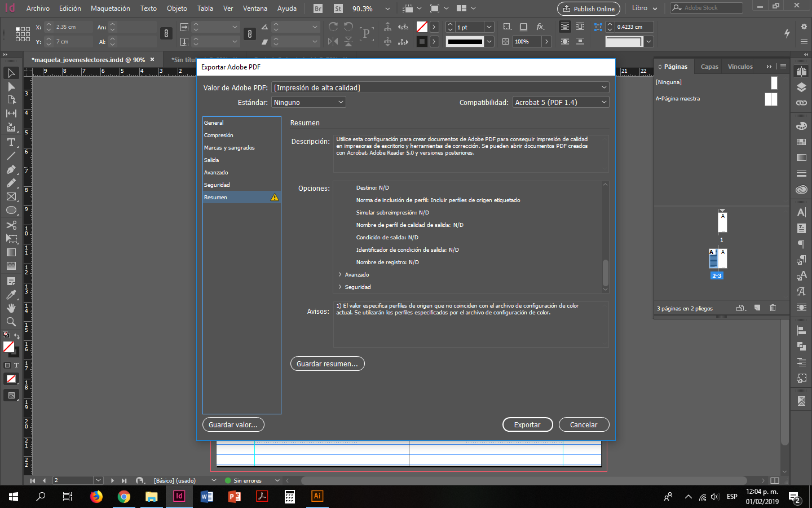Select the Note tool
The image size is (812, 508).
[x=11, y=281]
